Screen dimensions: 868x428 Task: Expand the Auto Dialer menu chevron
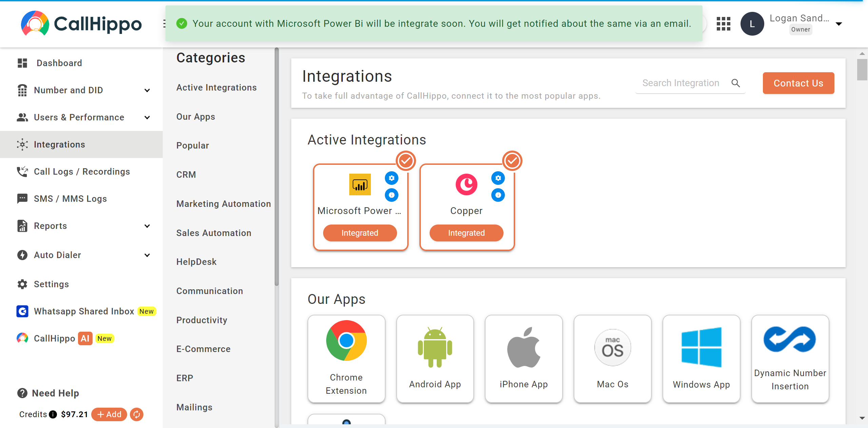click(x=147, y=255)
